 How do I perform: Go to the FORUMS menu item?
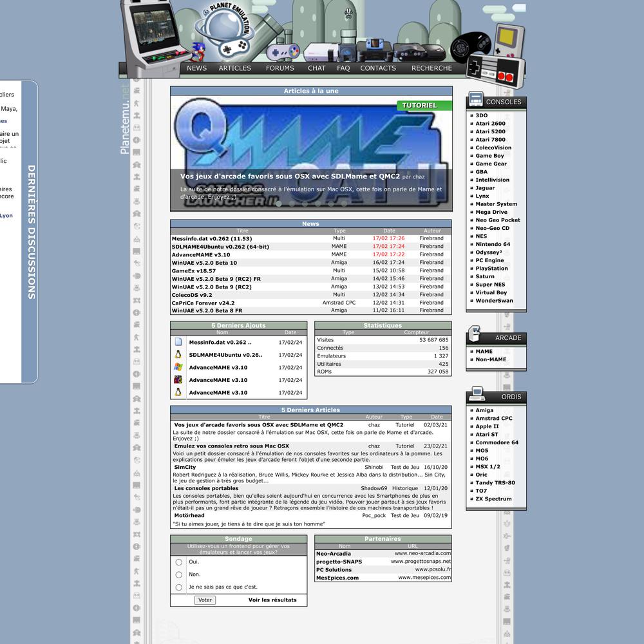pos(279,68)
